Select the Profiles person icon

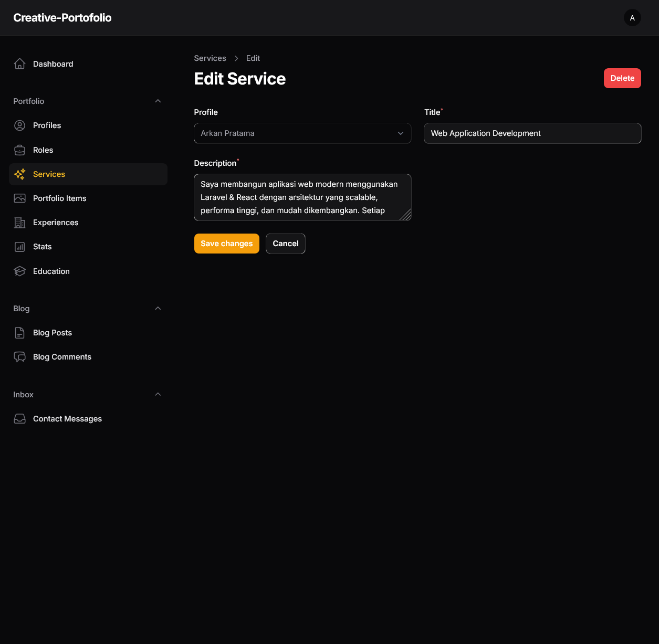point(19,125)
